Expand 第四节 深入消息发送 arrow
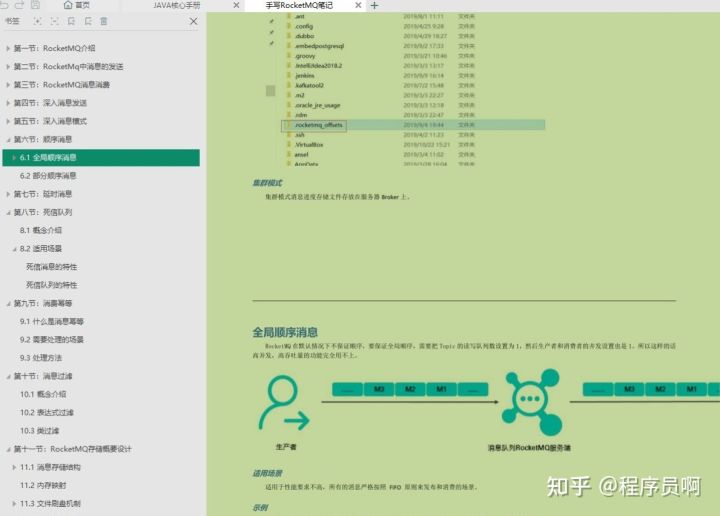This screenshot has width=720, height=516. coord(8,103)
